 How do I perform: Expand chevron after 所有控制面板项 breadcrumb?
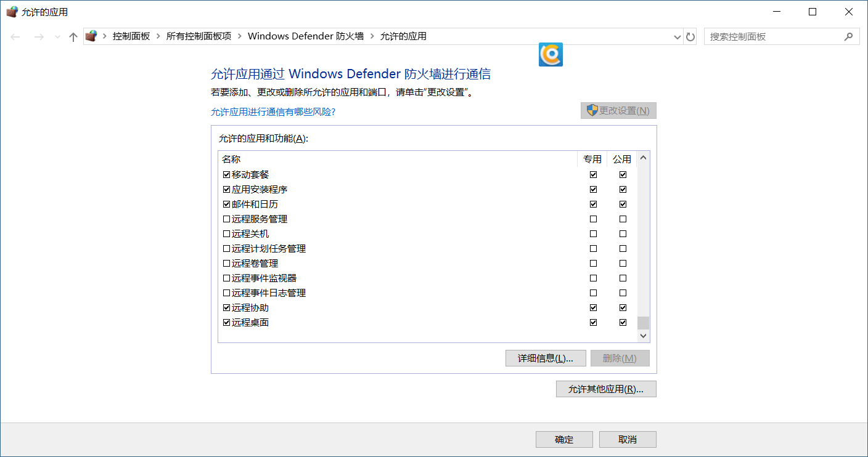click(x=240, y=36)
